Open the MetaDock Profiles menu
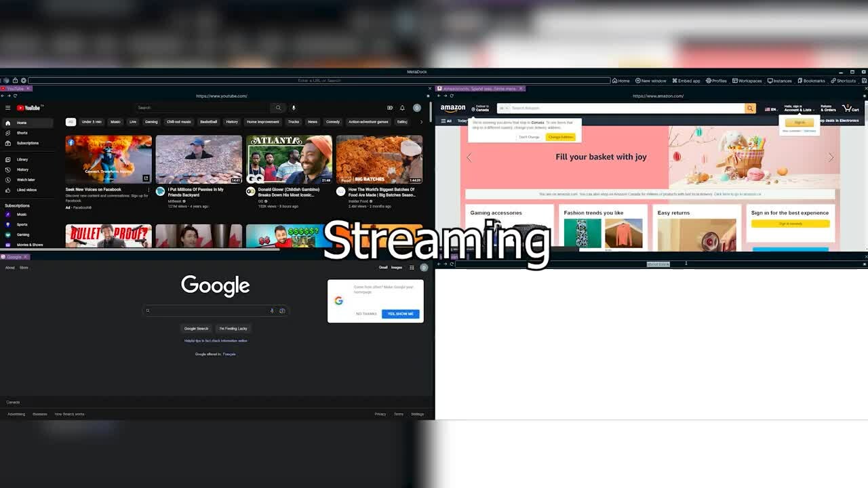The height and width of the screenshot is (488, 868). (x=716, y=81)
